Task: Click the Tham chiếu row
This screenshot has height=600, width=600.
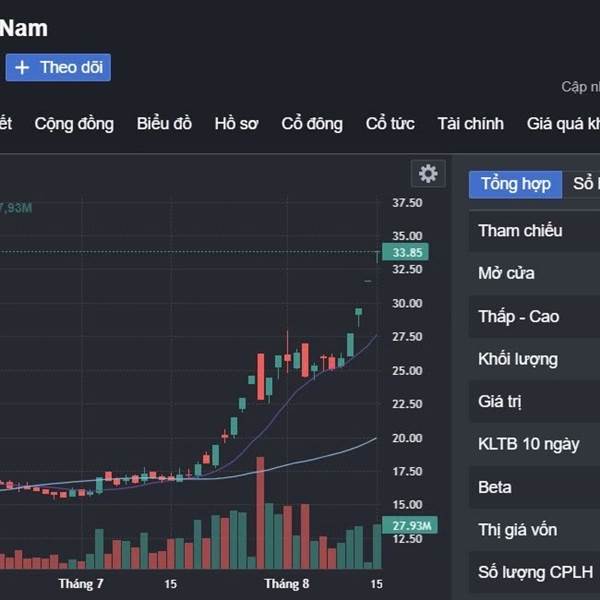Action: (520, 231)
